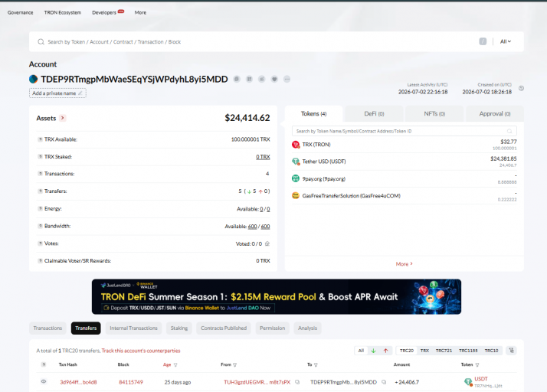Viewport: 547px width, 392px height.
Task: Switch to the Transactions tab
Action: [47, 328]
